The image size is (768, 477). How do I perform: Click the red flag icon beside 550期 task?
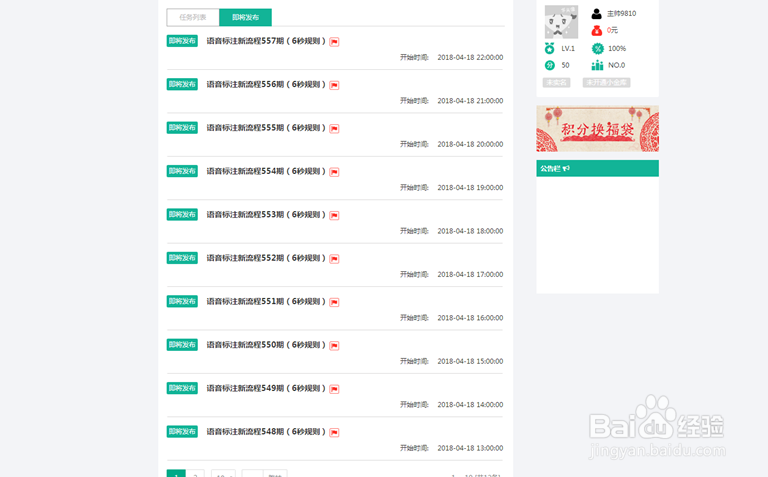pos(334,346)
